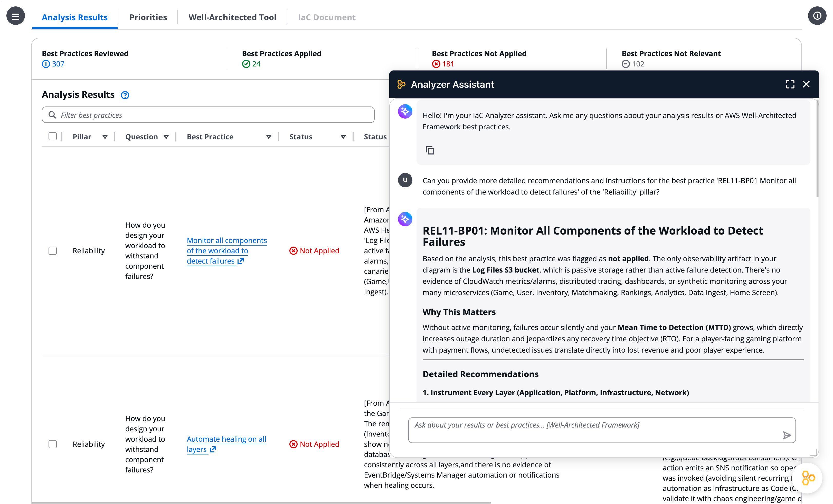Viewport: 833px width, 504px height.
Task: Open the Status column sort dropdown
Action: (x=343, y=137)
